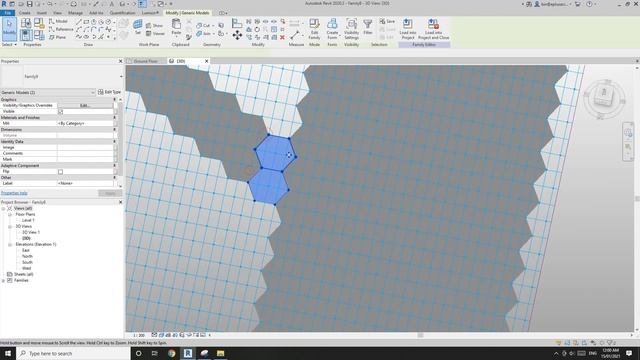The width and height of the screenshot is (640, 360).
Task: Collapse the Identity Data section
Action: (115, 142)
